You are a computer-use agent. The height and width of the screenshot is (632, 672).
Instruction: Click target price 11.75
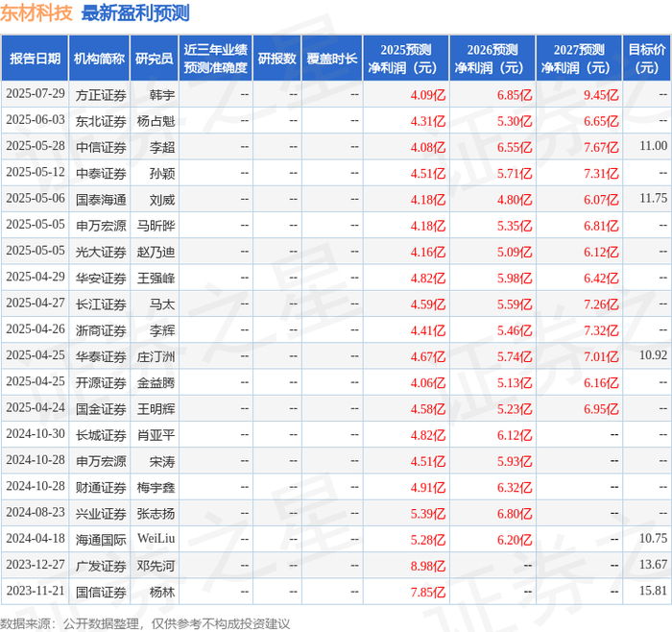(653, 198)
